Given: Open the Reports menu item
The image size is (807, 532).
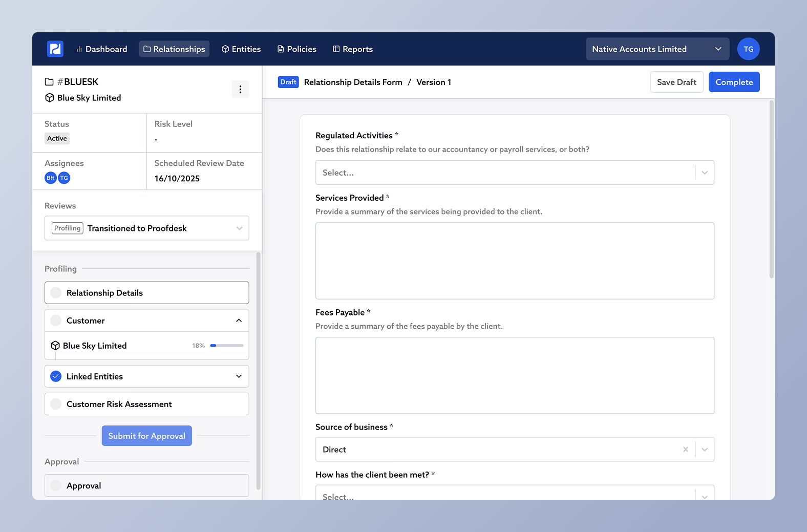Looking at the screenshot, I should (353, 49).
